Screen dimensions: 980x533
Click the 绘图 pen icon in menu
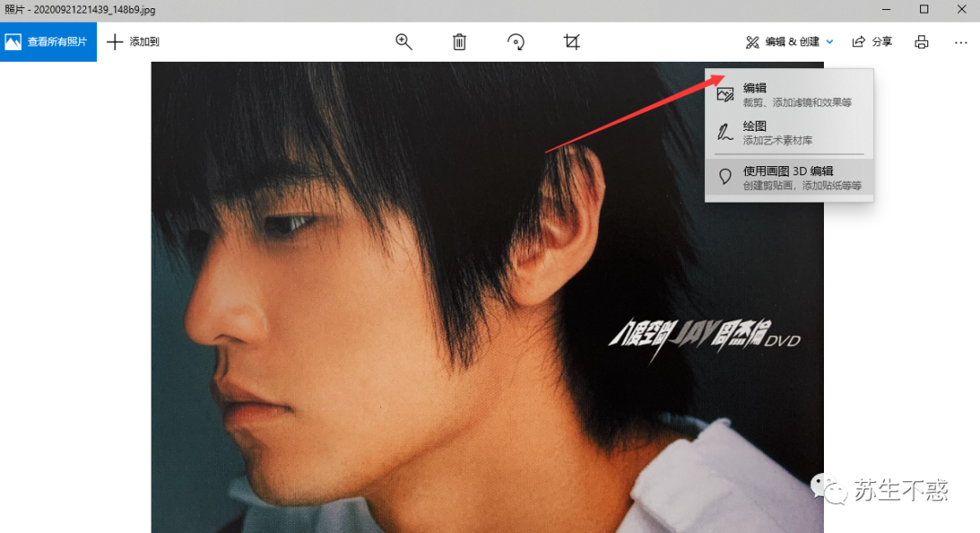pyautogui.click(x=725, y=132)
